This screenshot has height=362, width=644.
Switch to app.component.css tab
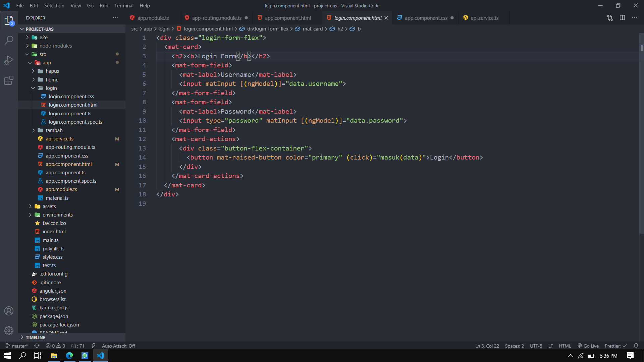pyautogui.click(x=426, y=18)
